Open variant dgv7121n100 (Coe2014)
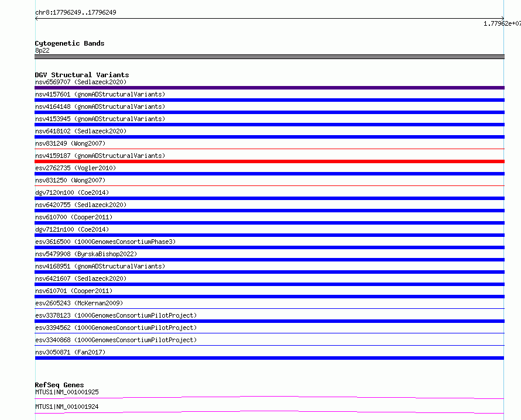This screenshot has width=521, height=420. tap(72, 229)
